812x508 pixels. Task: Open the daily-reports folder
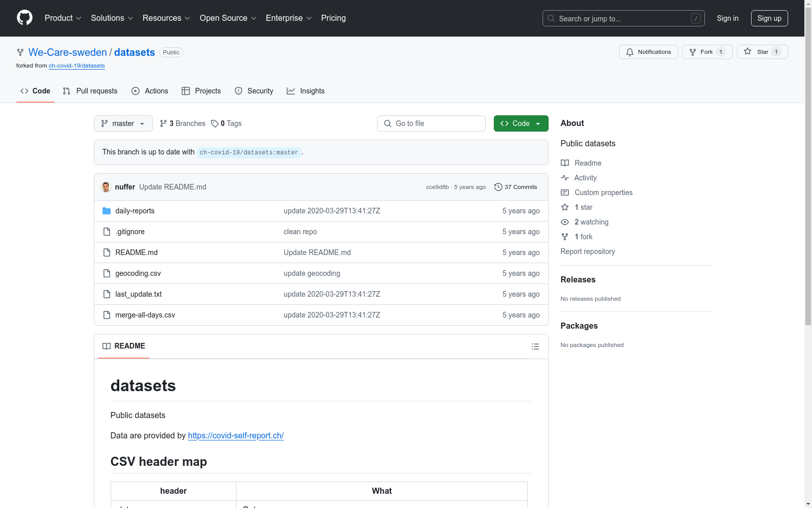(x=135, y=211)
